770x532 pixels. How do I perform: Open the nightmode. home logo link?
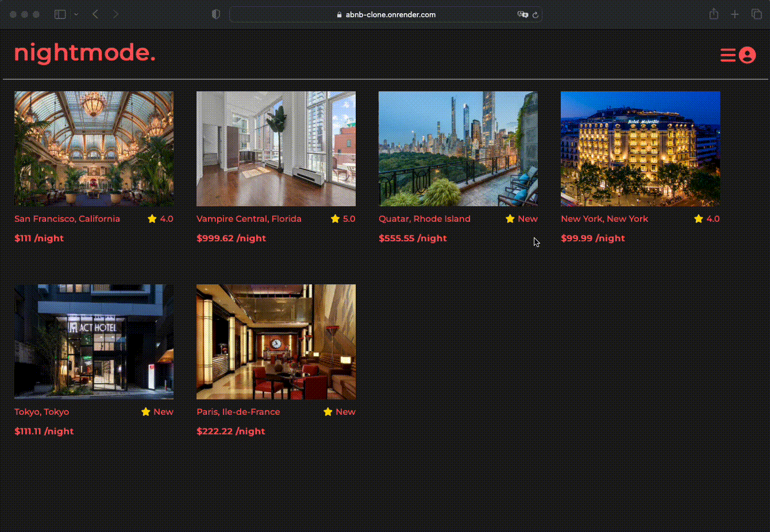coord(84,53)
